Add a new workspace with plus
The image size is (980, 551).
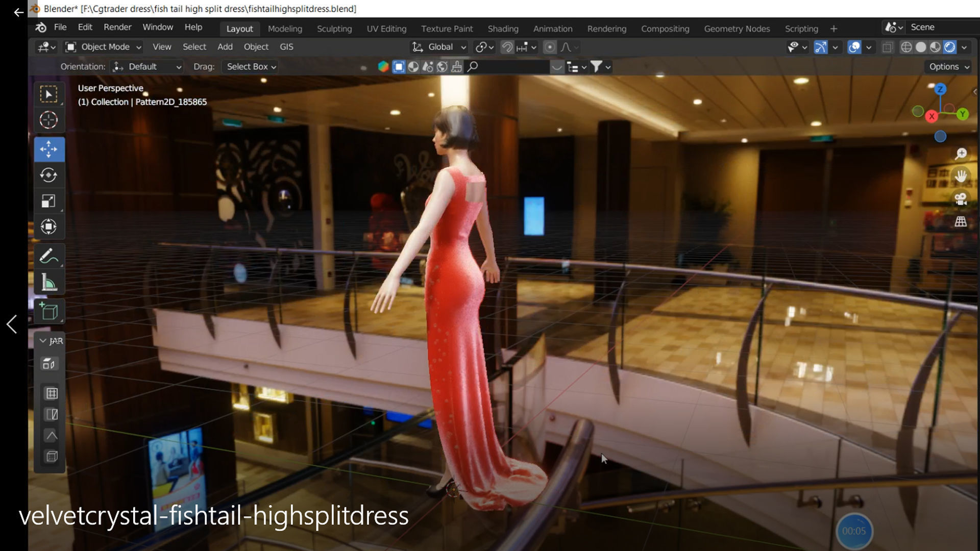[x=834, y=29]
